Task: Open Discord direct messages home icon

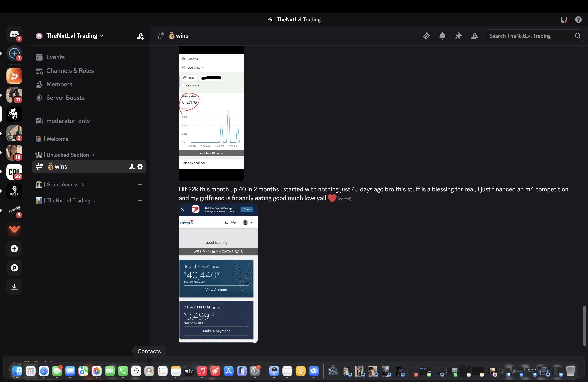Action: pyautogui.click(x=14, y=34)
